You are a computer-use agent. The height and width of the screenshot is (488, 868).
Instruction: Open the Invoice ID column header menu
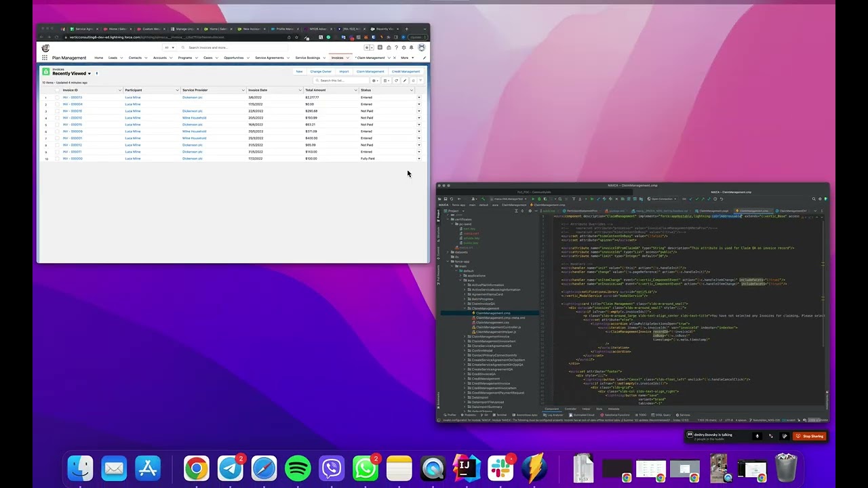[x=120, y=90]
